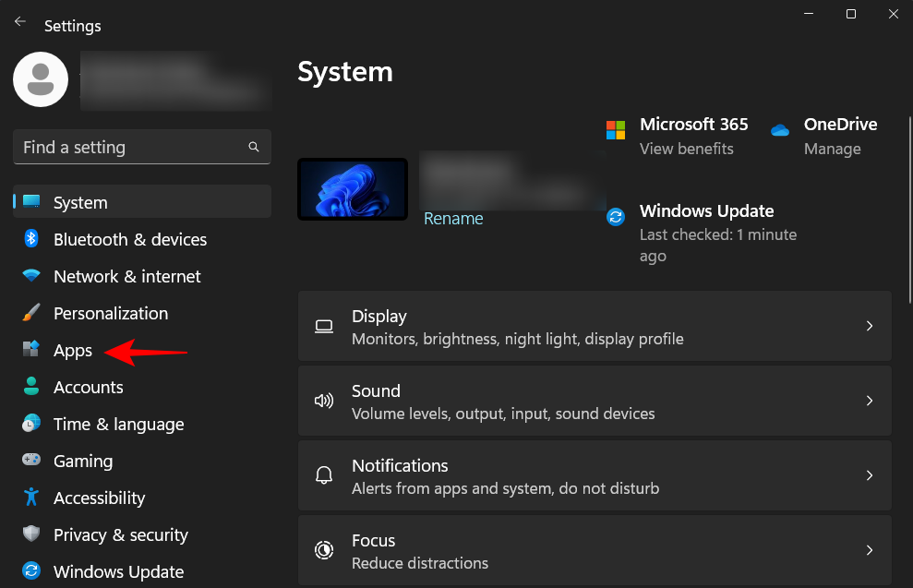Viewport: 913px width, 588px height.
Task: Select Apps in the sidebar
Action: point(72,350)
